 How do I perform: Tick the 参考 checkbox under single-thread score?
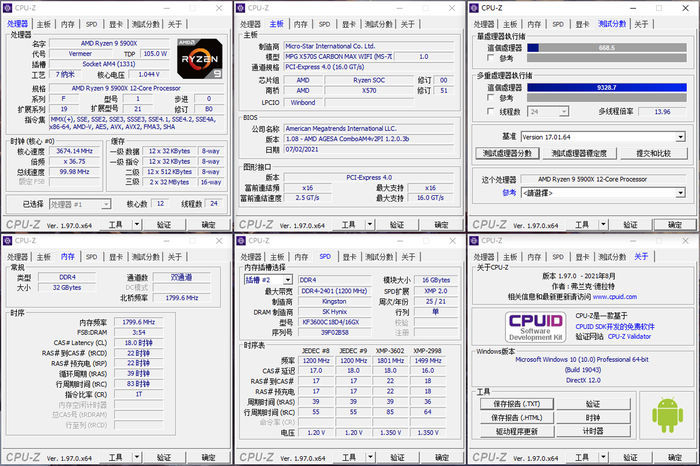click(x=490, y=58)
